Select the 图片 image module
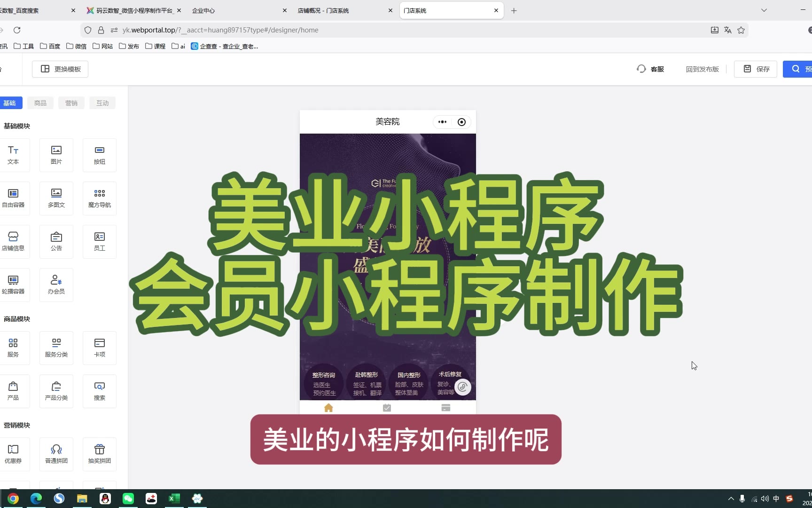The width and height of the screenshot is (812, 508). pyautogui.click(x=56, y=155)
